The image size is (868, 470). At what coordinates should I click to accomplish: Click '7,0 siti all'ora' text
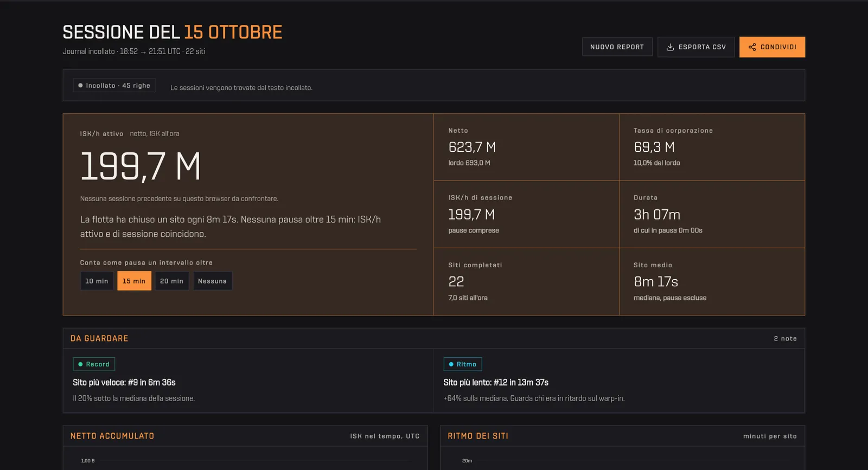click(468, 298)
